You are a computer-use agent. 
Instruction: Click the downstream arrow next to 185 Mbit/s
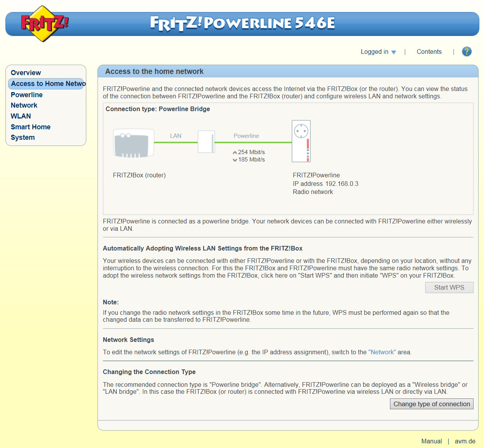pyautogui.click(x=235, y=160)
